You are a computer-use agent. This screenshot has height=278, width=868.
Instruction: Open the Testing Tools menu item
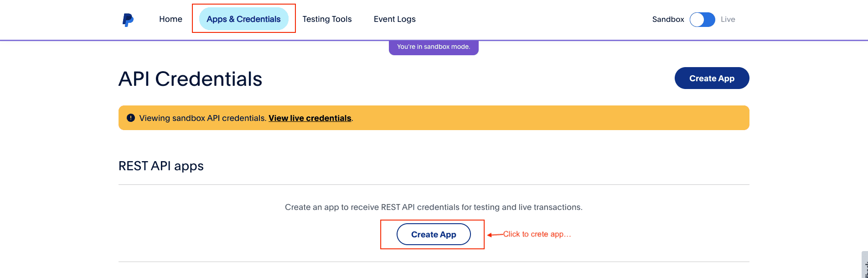click(327, 19)
